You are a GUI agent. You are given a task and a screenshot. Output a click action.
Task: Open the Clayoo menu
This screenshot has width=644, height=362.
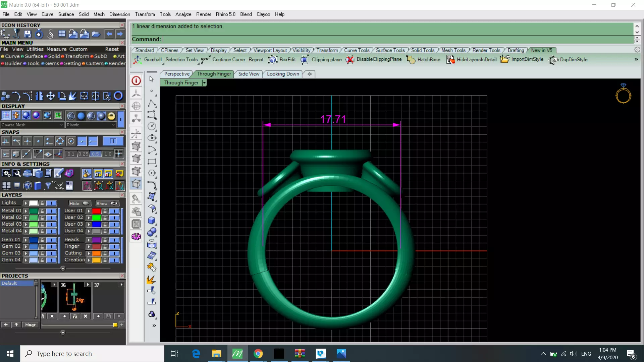(263, 14)
